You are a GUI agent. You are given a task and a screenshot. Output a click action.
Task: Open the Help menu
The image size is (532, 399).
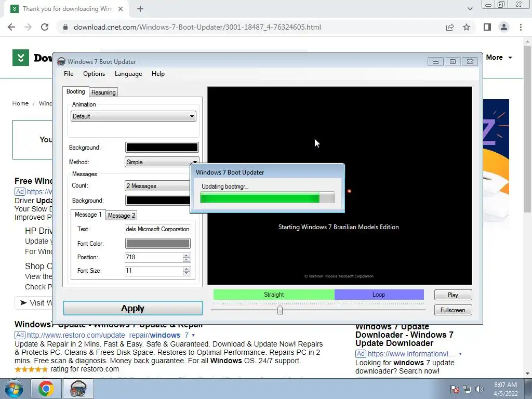pyautogui.click(x=158, y=74)
